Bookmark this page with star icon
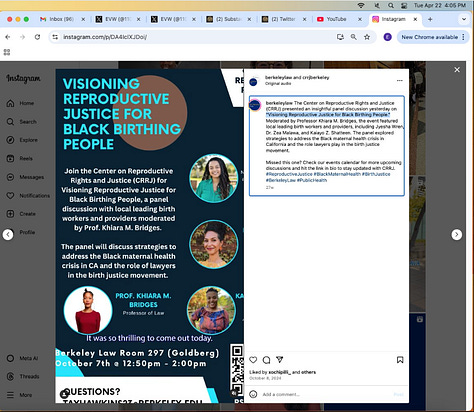The width and height of the screenshot is (474, 412). [367, 37]
